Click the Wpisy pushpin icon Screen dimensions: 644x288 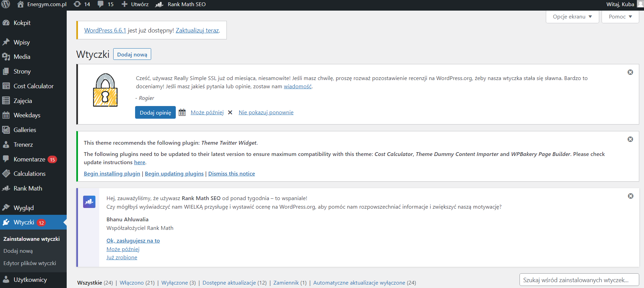[x=6, y=42]
